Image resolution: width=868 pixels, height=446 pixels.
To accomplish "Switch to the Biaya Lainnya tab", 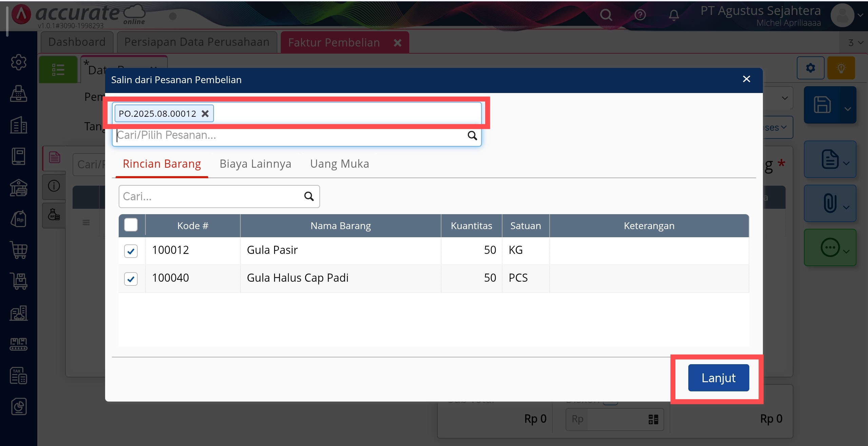I will tap(255, 164).
